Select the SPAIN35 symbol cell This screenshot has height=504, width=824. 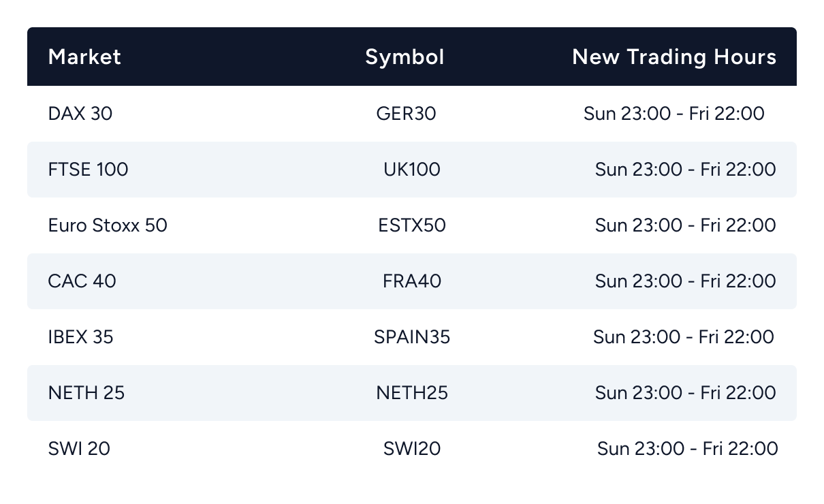412,336
